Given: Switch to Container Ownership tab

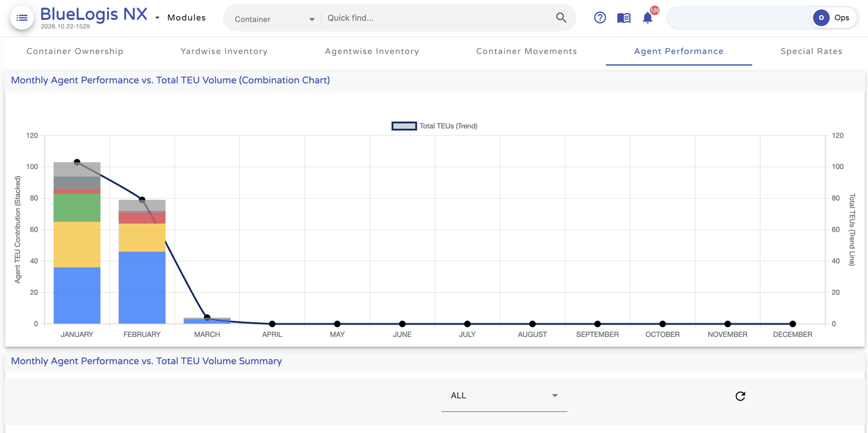Looking at the screenshot, I should [75, 51].
